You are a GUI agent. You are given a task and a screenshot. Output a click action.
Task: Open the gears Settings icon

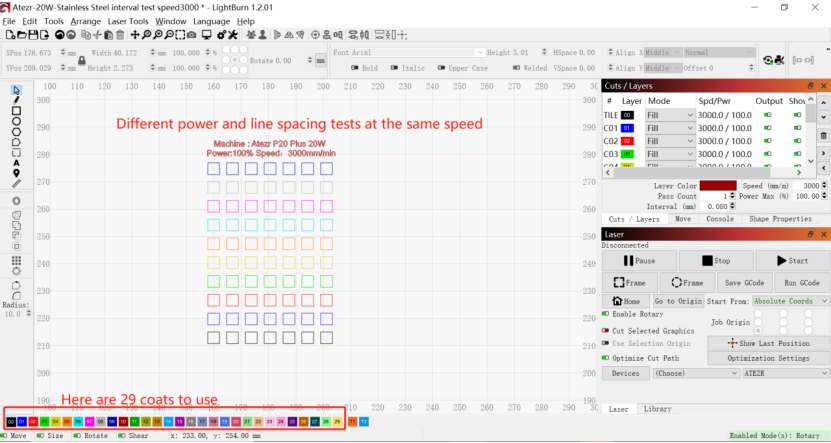pyautogui.click(x=221, y=35)
